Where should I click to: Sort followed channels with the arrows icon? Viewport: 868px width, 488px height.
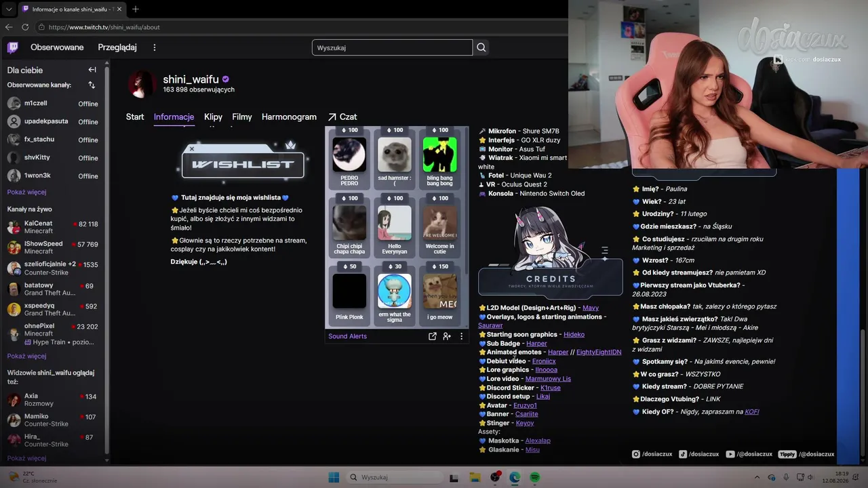[x=92, y=85]
